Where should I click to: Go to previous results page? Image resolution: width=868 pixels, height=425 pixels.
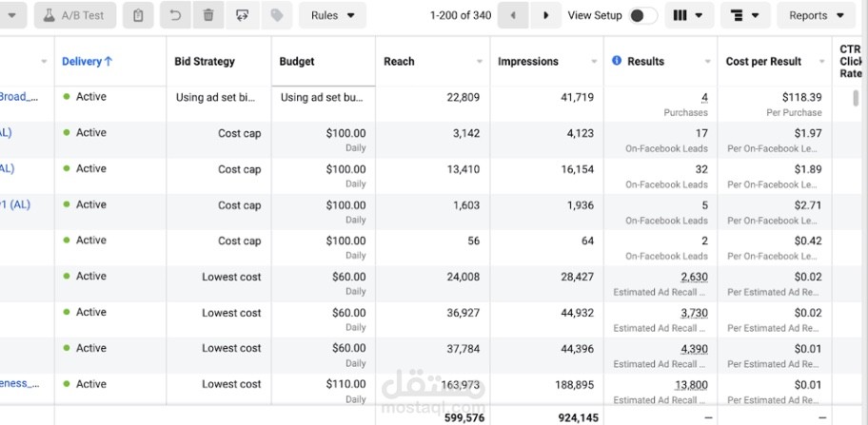click(513, 15)
